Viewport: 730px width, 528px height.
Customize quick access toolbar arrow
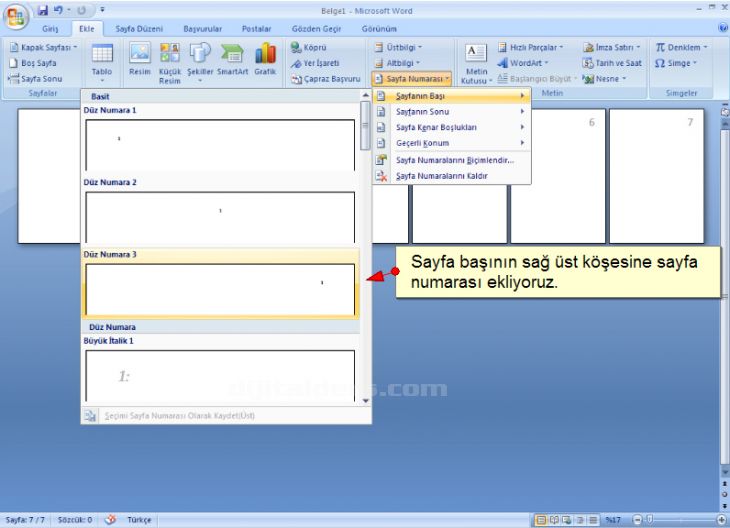point(102,10)
